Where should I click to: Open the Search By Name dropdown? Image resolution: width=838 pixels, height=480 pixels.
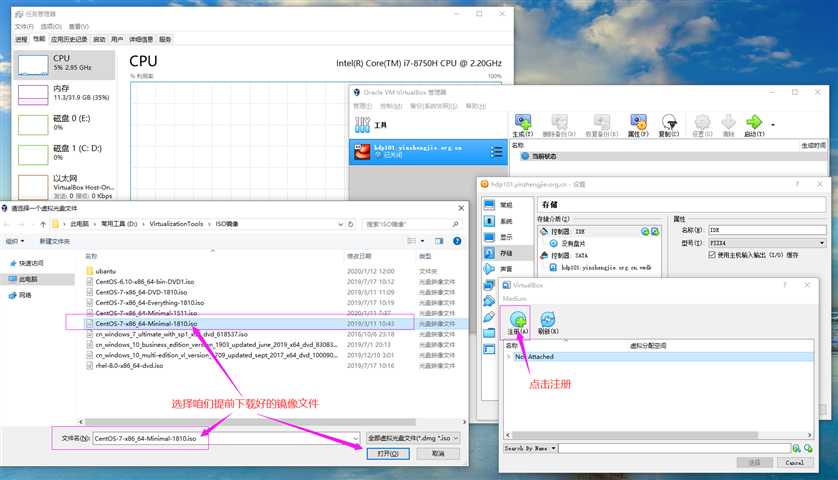530,448
